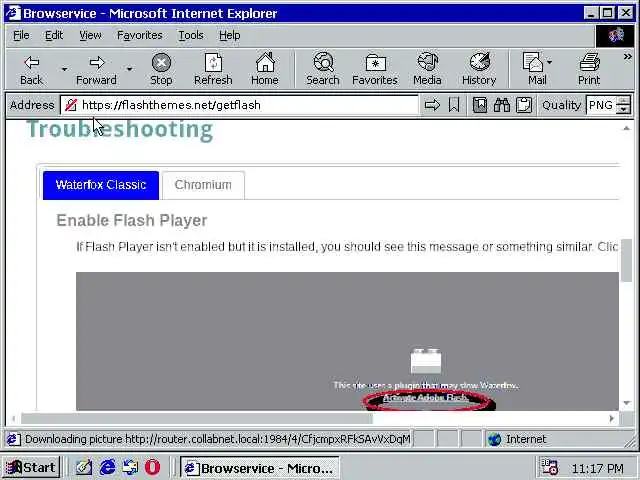Click the page's scroll up arrow
Image resolution: width=640 pixels, height=480 pixels.
click(626, 129)
